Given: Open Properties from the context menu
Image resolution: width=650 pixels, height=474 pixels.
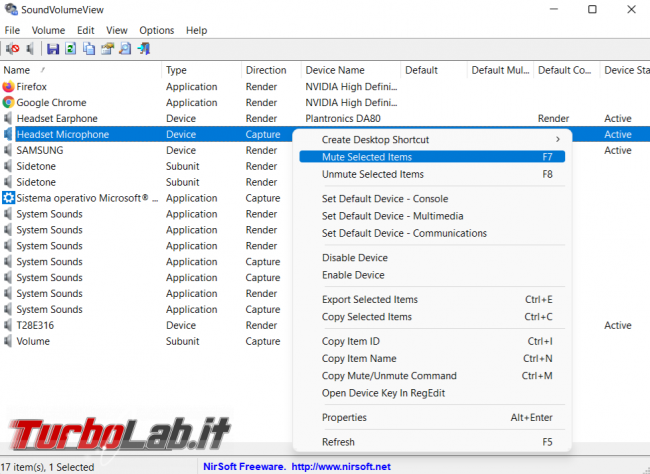Looking at the screenshot, I should pos(432,418).
